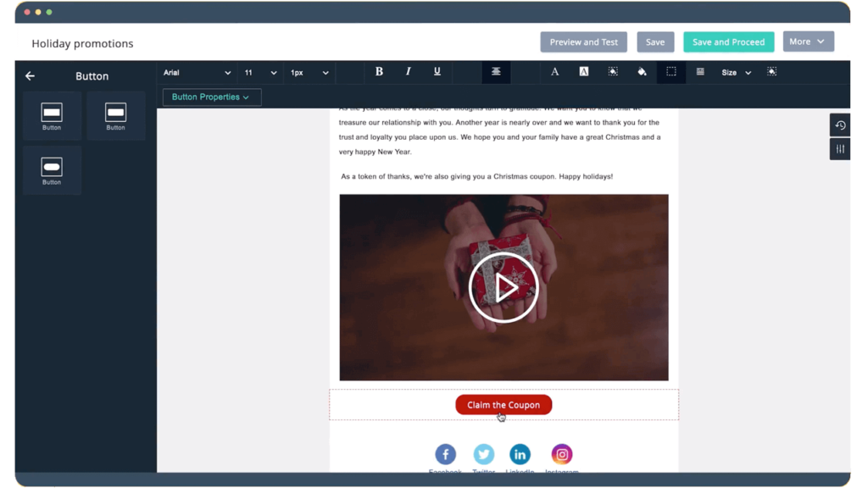Open the Arial font family dropdown

(197, 73)
